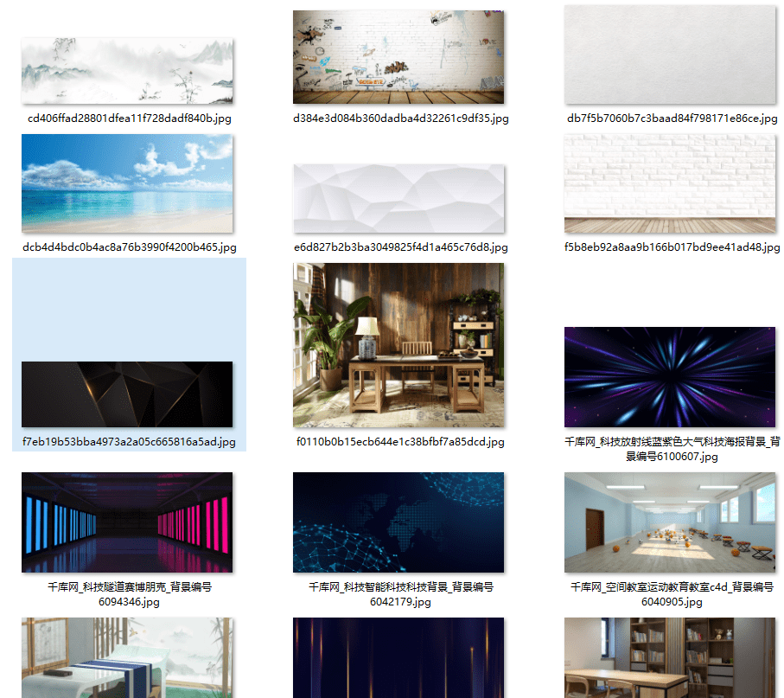Select the neon cyberpunk tunnel thumbnail

[x=127, y=522]
